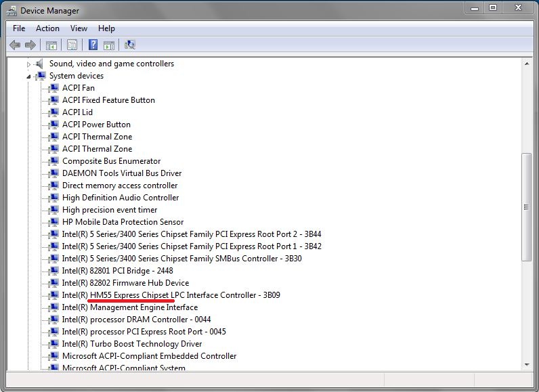Select Sound, video and game controllers category
Viewport: 539px width, 392px height.
click(112, 64)
